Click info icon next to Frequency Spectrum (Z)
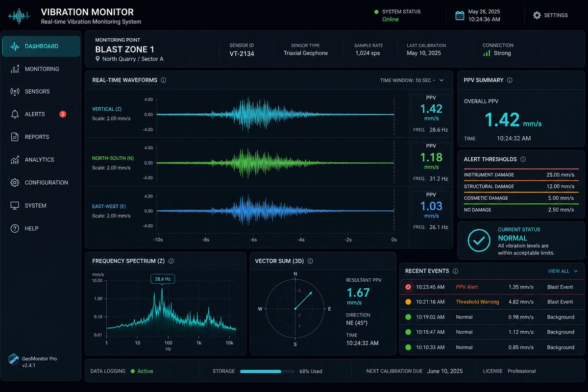The width and height of the screenshot is (588, 392). 171,261
